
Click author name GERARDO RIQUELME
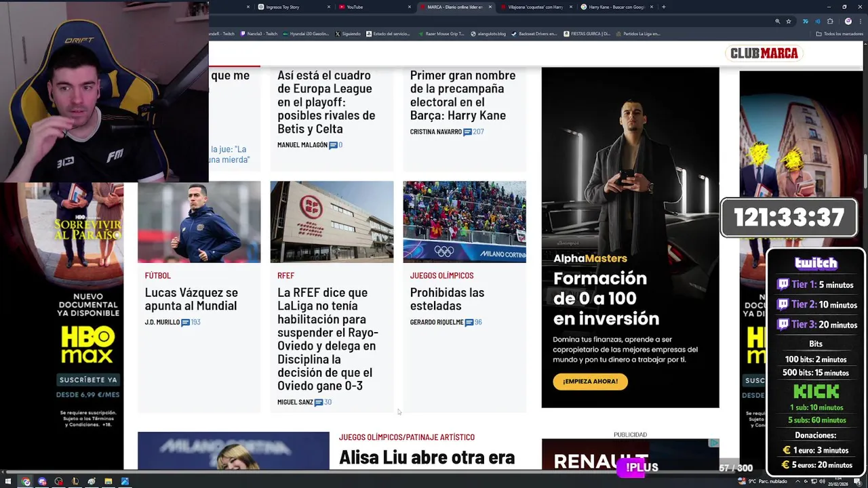(437, 322)
